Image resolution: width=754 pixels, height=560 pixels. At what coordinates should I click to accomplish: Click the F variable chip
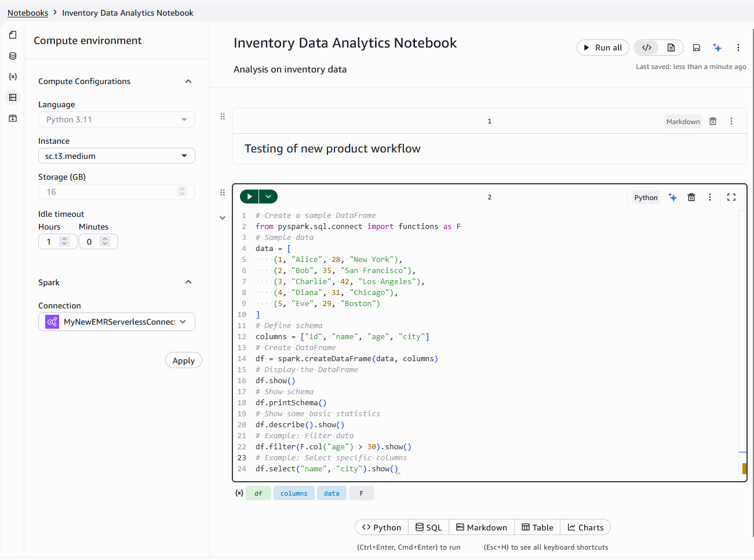(x=361, y=493)
